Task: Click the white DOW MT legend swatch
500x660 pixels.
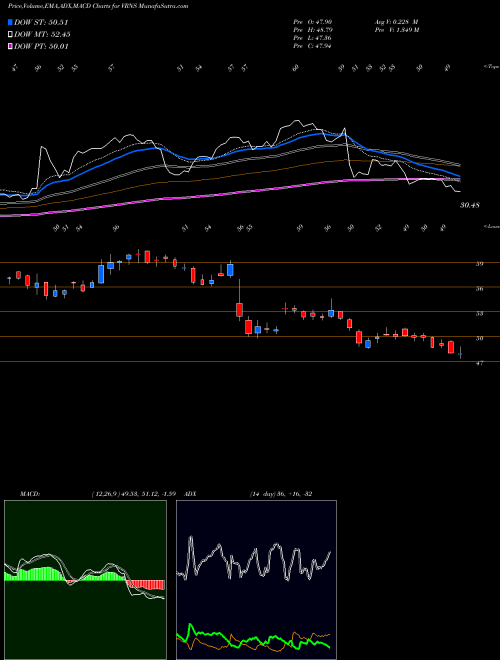Action: [x=11, y=35]
